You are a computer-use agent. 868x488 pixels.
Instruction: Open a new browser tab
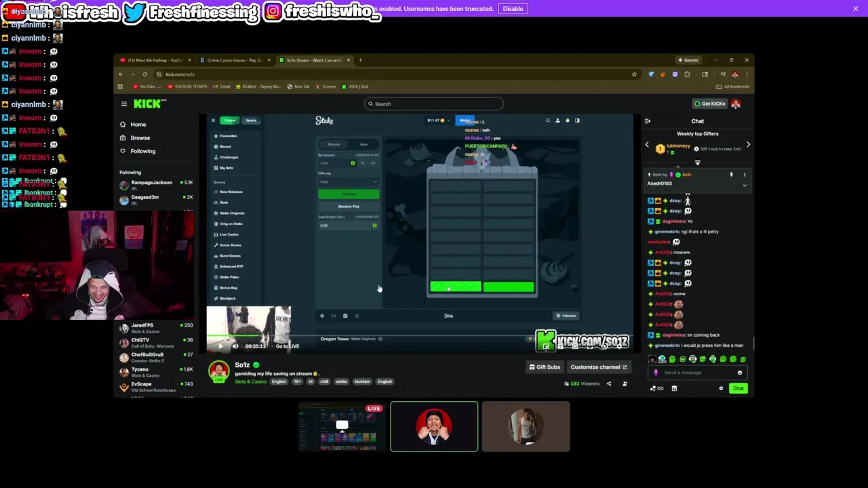pos(360,60)
